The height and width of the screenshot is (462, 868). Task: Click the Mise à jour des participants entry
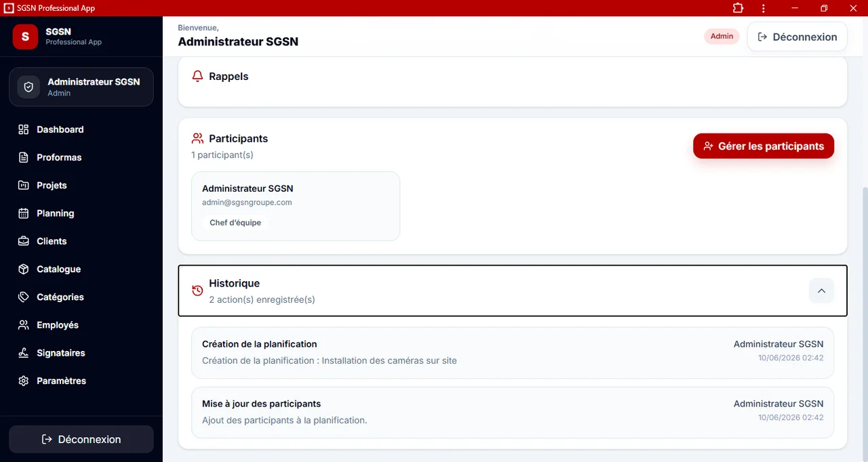pos(513,412)
